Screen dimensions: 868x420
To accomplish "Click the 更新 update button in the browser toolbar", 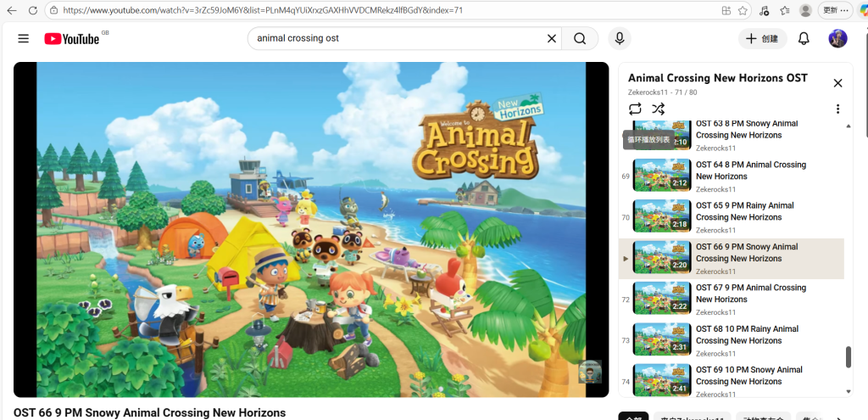I will (835, 10).
